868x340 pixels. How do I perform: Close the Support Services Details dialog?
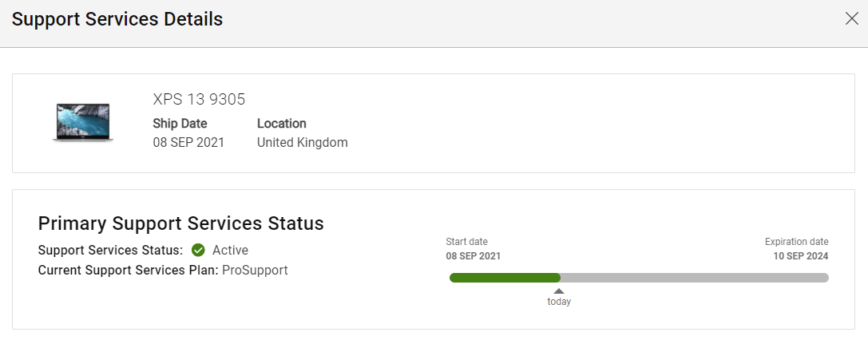tap(851, 18)
